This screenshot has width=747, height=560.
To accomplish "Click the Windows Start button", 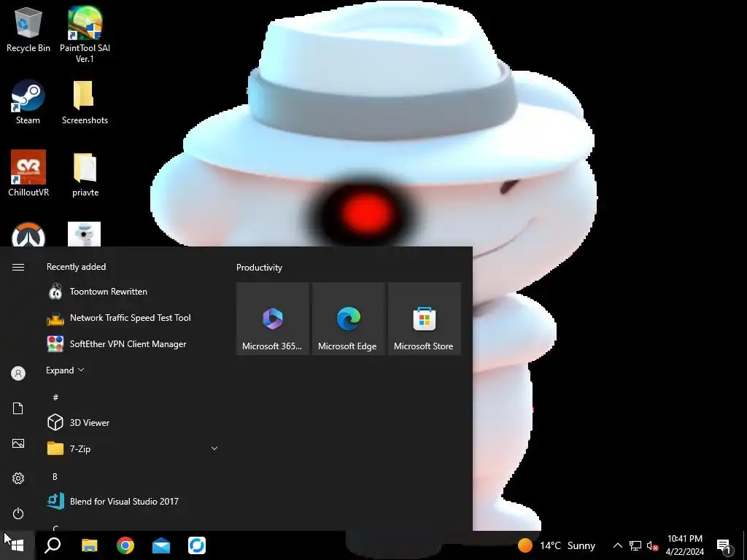I will click(18, 545).
